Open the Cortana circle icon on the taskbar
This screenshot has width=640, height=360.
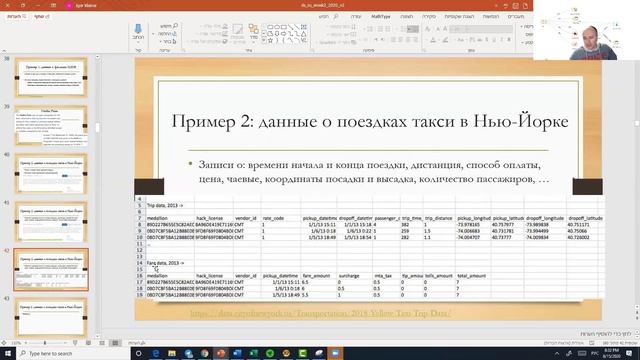tap(139, 353)
